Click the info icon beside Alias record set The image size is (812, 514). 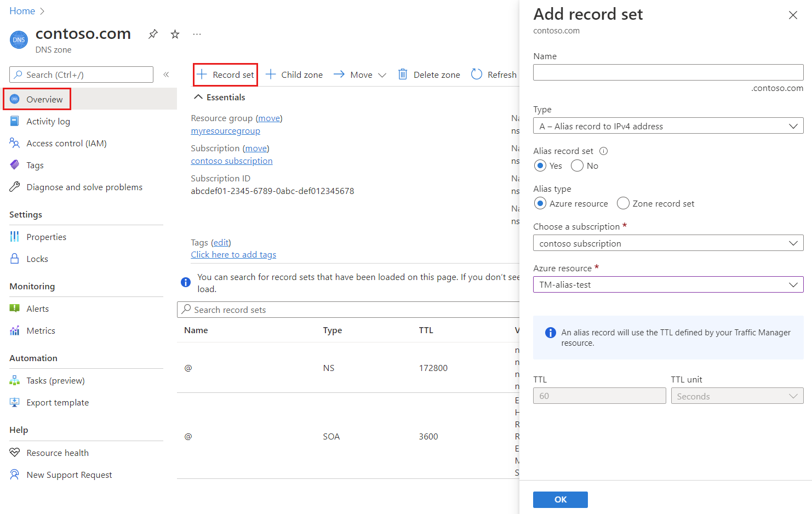coord(604,151)
